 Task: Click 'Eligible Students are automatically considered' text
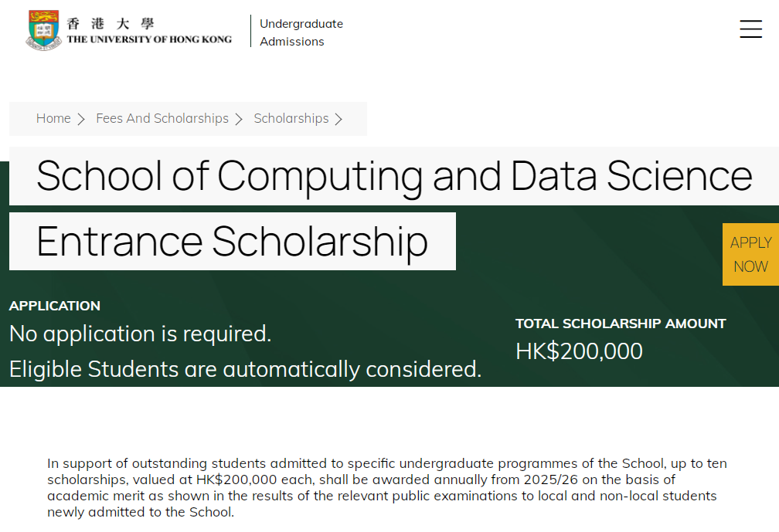246,369
